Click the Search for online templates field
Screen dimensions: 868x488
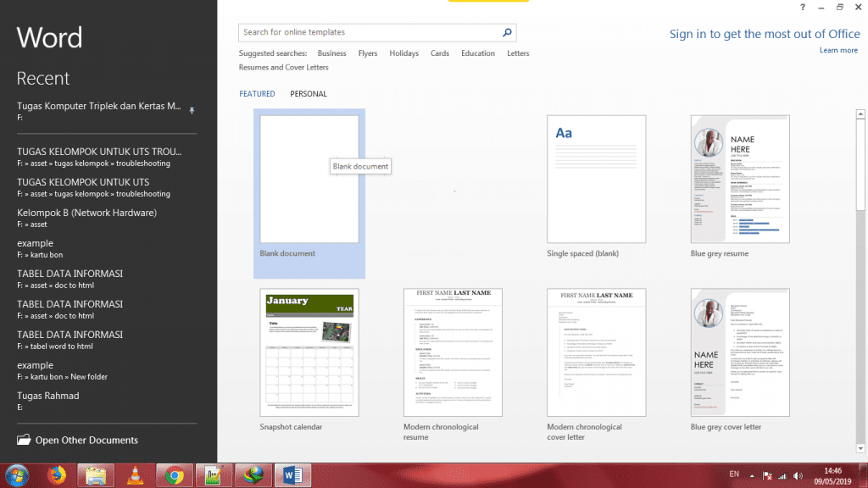(369, 33)
